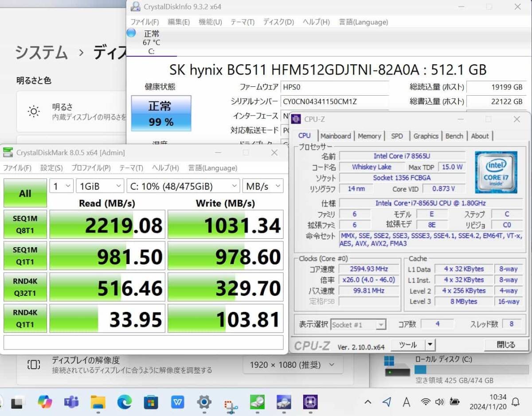Open Microsoft Store taskbar icon

coord(151,402)
